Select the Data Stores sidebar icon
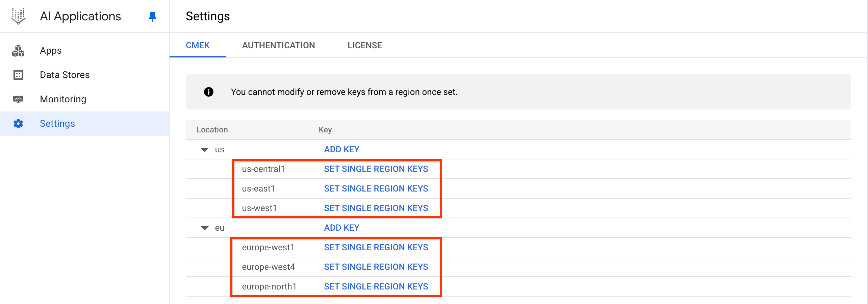 (18, 75)
